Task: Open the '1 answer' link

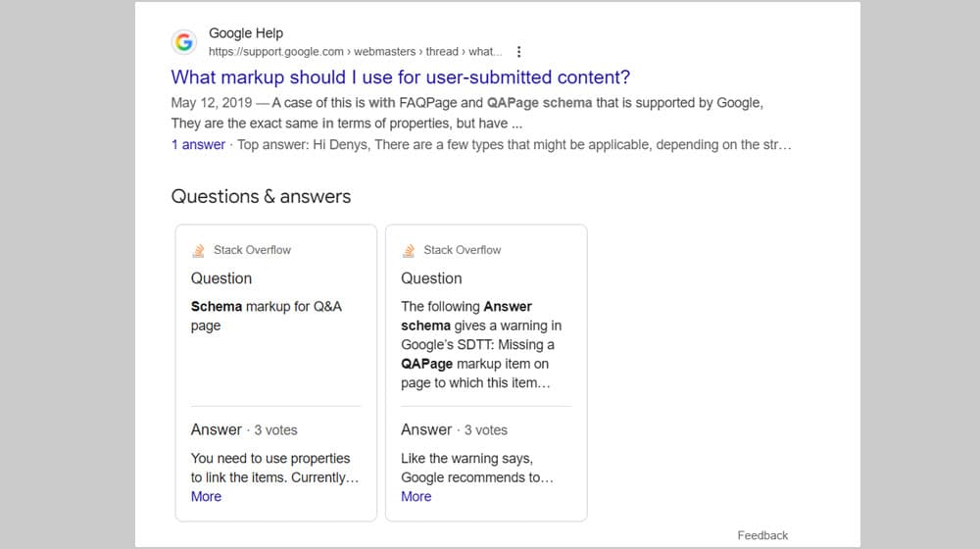Action: point(198,145)
